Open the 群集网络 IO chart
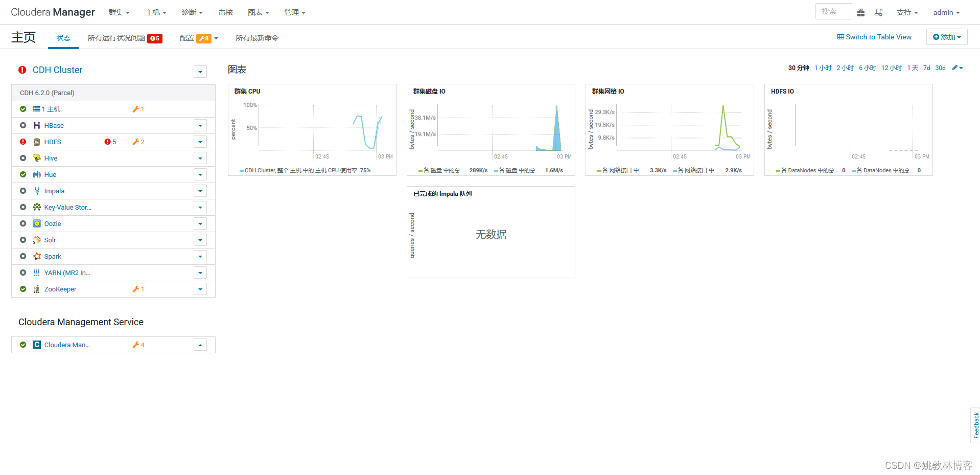980x475 pixels. coord(670,130)
